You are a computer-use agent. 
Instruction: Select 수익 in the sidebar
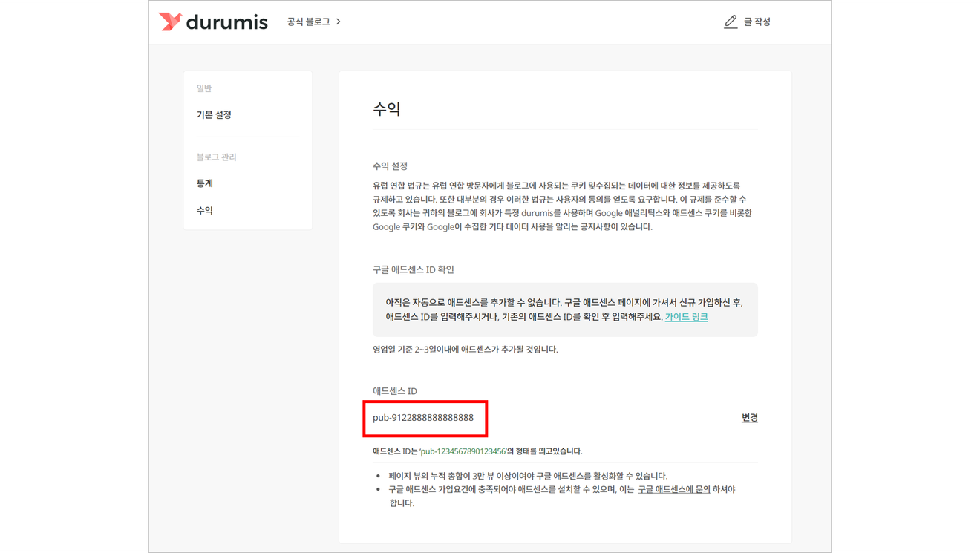(205, 211)
